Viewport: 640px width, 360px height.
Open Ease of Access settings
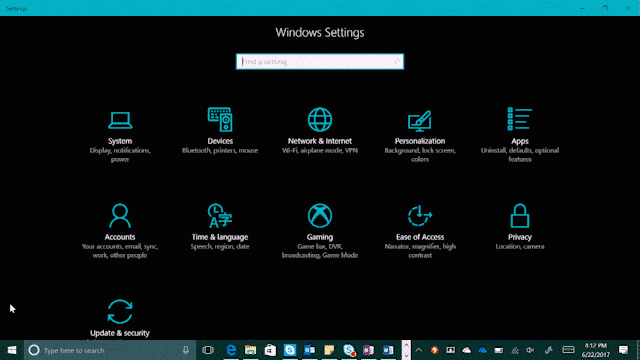tap(420, 231)
